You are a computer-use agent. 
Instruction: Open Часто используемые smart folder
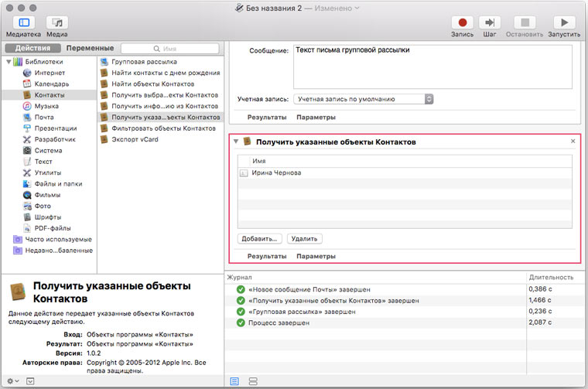(58, 239)
